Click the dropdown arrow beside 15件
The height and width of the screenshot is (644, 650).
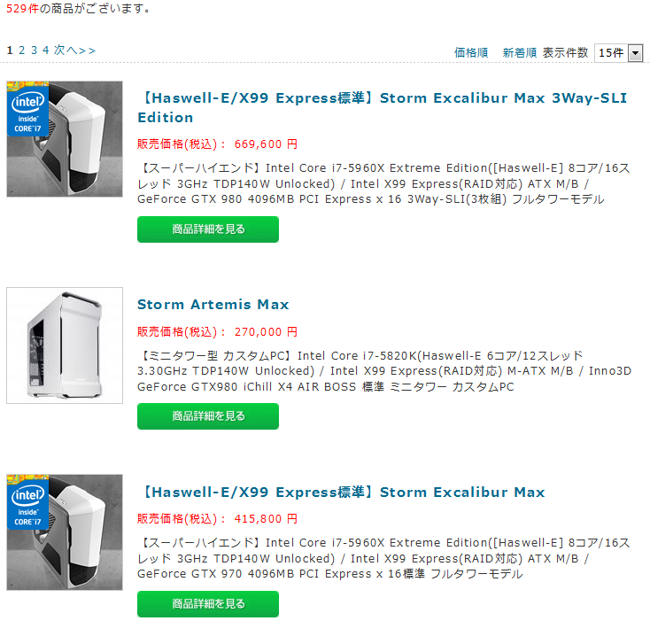point(635,53)
